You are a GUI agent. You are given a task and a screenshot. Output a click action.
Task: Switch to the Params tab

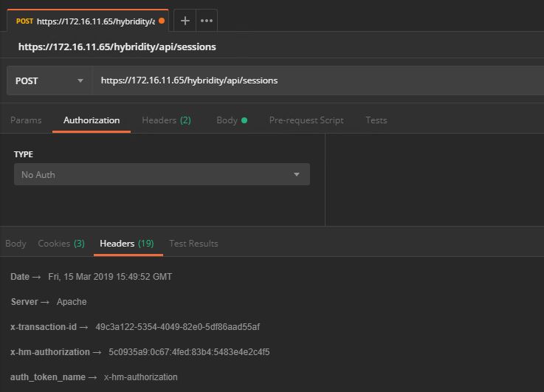coord(26,120)
